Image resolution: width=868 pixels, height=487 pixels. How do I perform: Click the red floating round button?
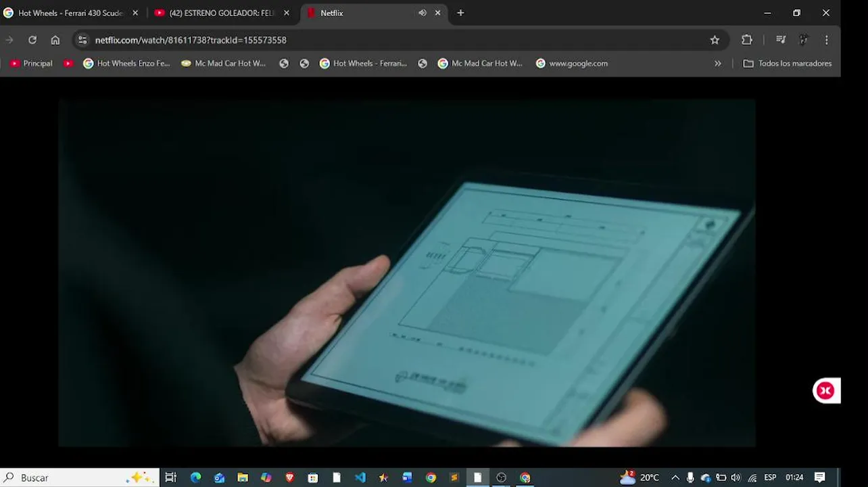click(825, 390)
